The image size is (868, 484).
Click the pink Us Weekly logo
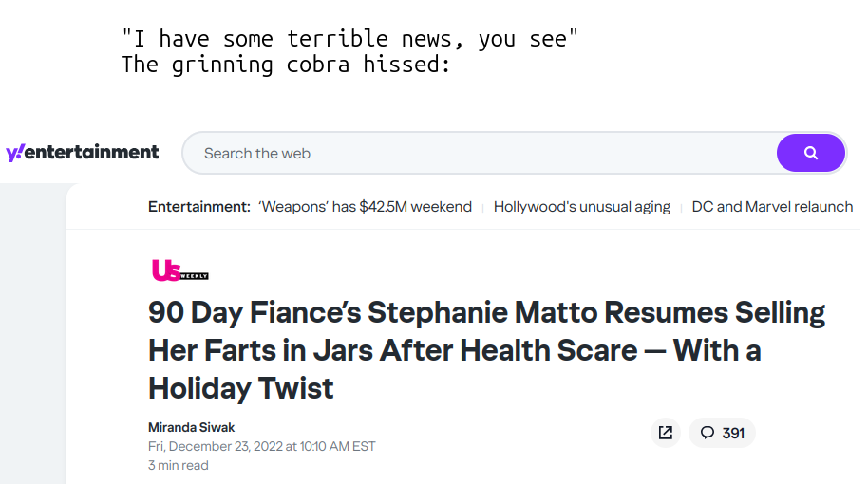coord(179,270)
